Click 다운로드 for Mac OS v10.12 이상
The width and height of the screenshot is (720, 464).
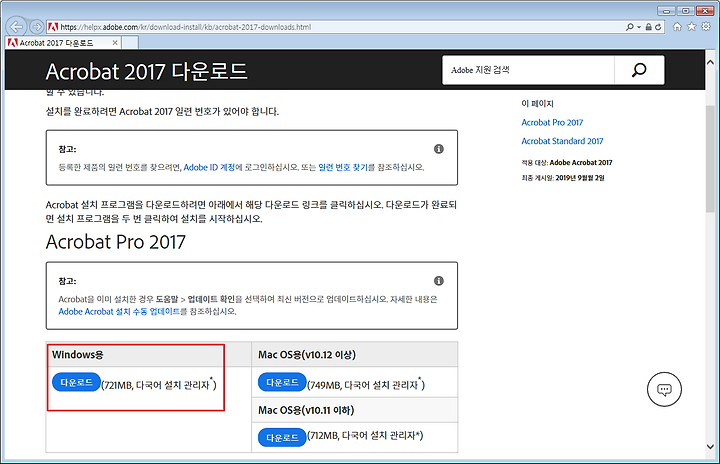click(x=282, y=382)
